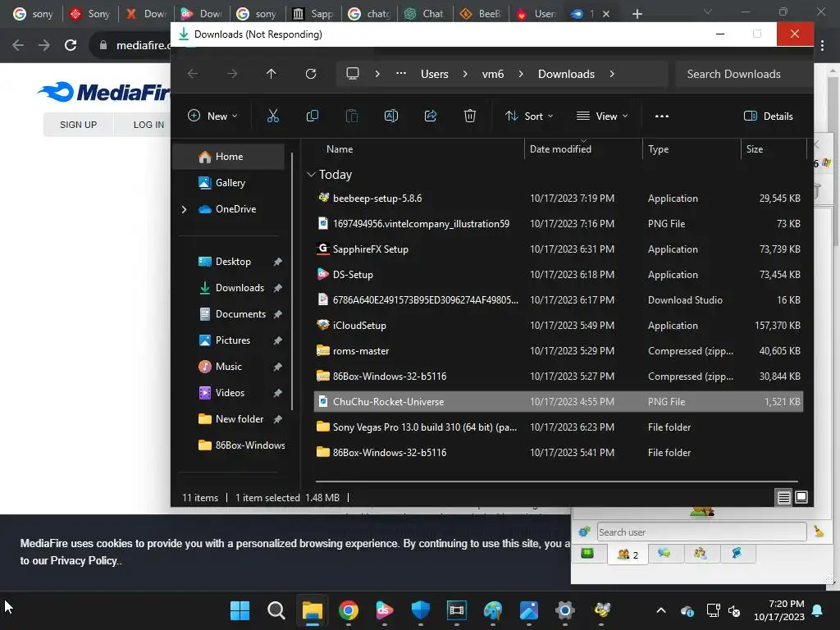Screen dimensions: 840x630
Task: Open Documents in navigation pane
Action: (x=240, y=314)
